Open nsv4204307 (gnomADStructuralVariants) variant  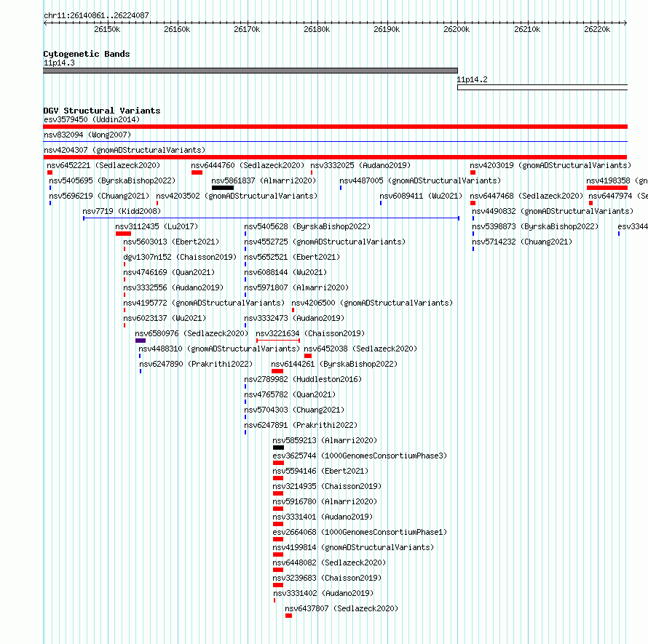click(x=125, y=150)
